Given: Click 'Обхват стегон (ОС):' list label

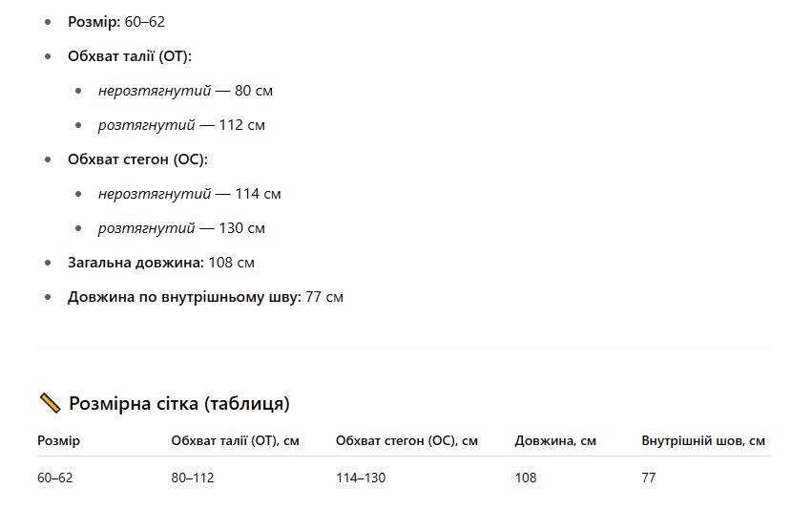Looking at the screenshot, I should tap(137, 159).
